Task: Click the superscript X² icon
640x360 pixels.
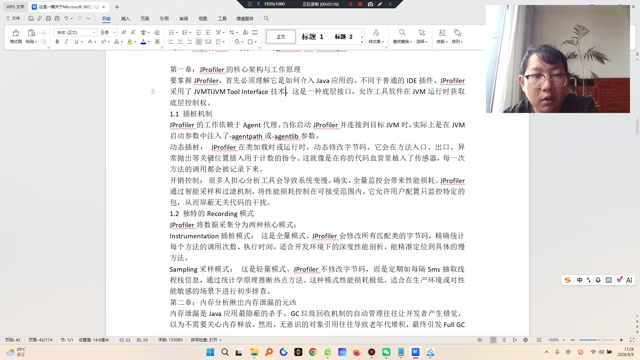Action: 103,42
